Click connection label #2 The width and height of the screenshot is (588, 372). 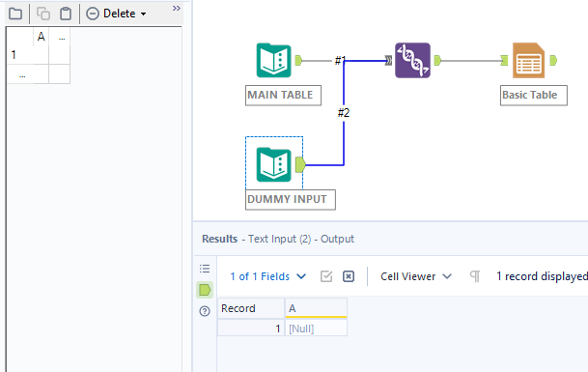coord(344,113)
